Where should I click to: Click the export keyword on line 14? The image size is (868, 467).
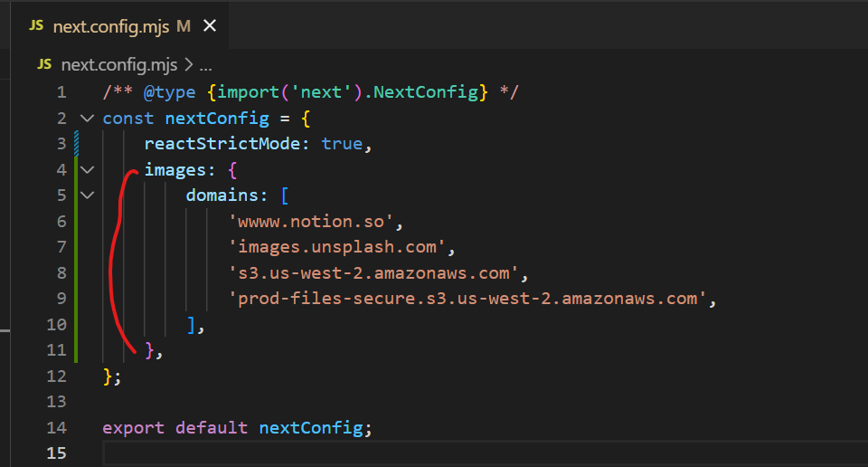(x=134, y=428)
